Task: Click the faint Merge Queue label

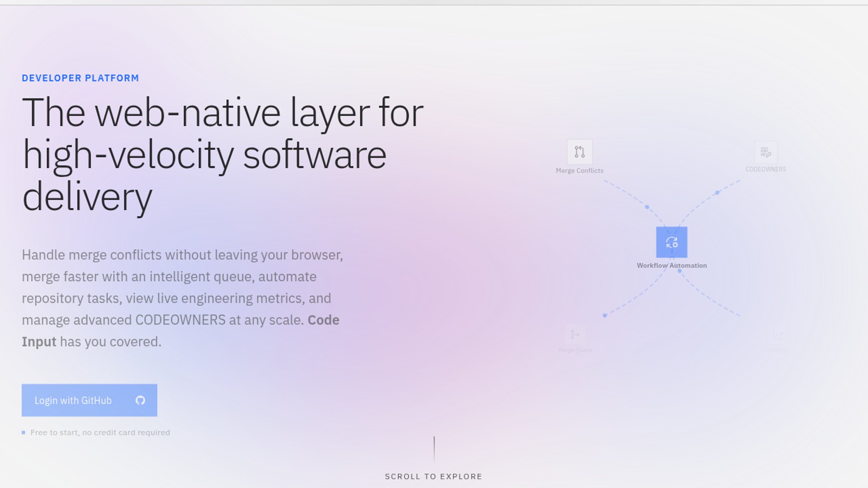Action: coord(575,350)
